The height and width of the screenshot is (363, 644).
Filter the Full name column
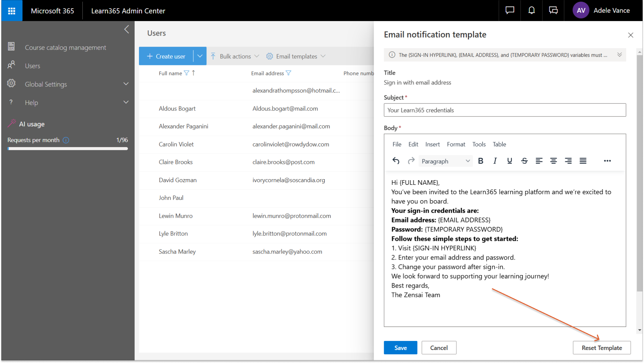tap(187, 73)
